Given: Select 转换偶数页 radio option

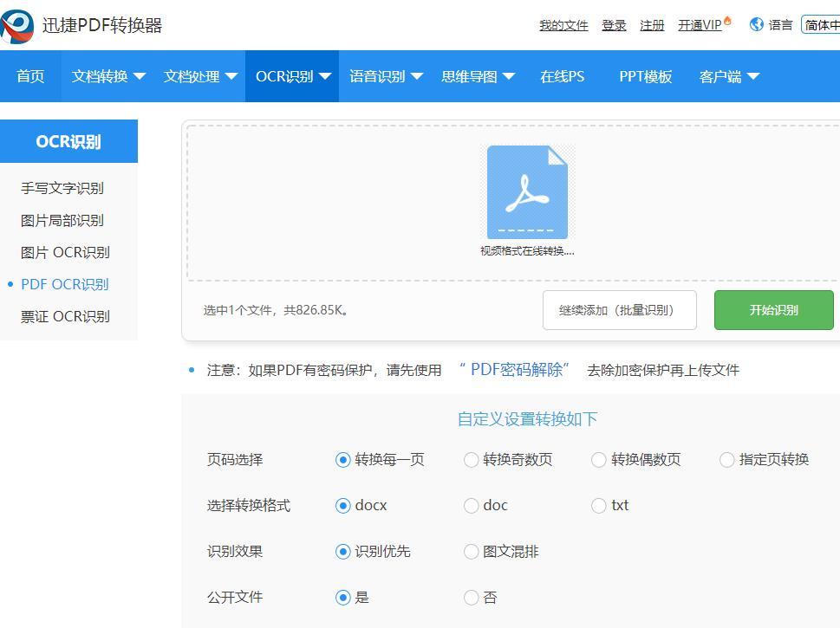Looking at the screenshot, I should pyautogui.click(x=598, y=460).
